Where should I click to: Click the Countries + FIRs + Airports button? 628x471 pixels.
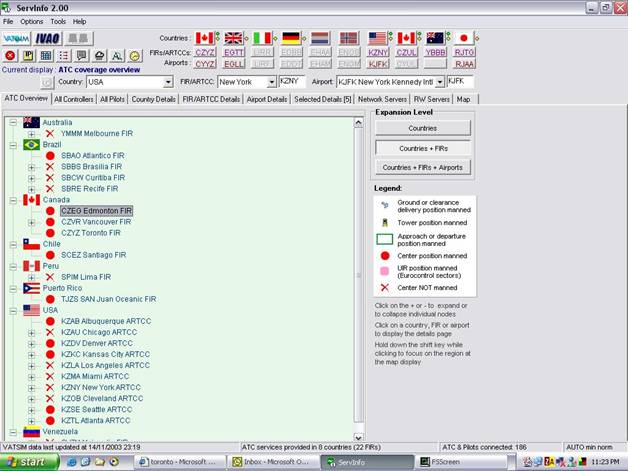(422, 167)
